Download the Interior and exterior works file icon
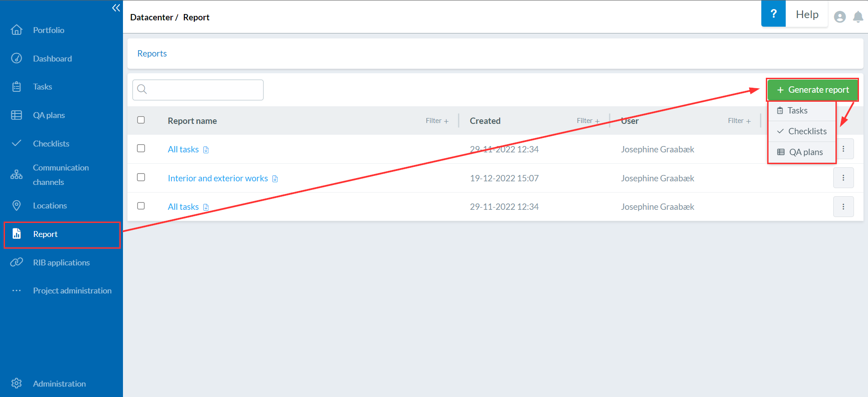Image resolution: width=868 pixels, height=397 pixels. click(x=275, y=179)
